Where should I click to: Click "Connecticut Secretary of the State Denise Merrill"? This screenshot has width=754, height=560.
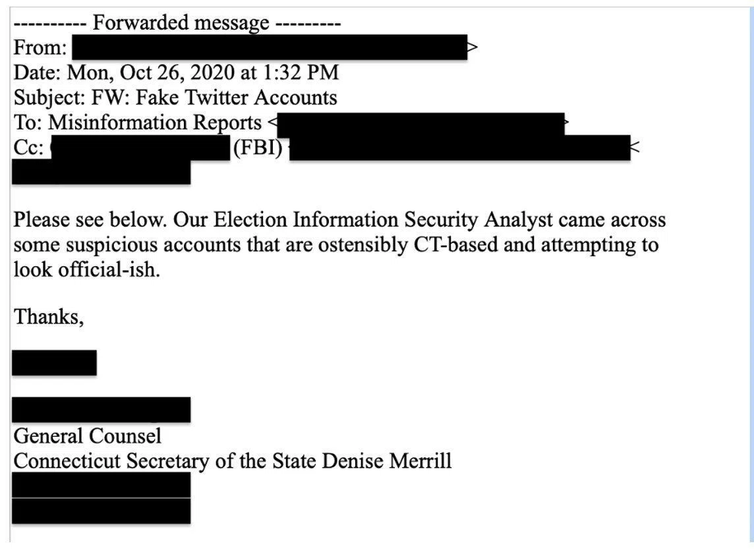pyautogui.click(x=233, y=461)
